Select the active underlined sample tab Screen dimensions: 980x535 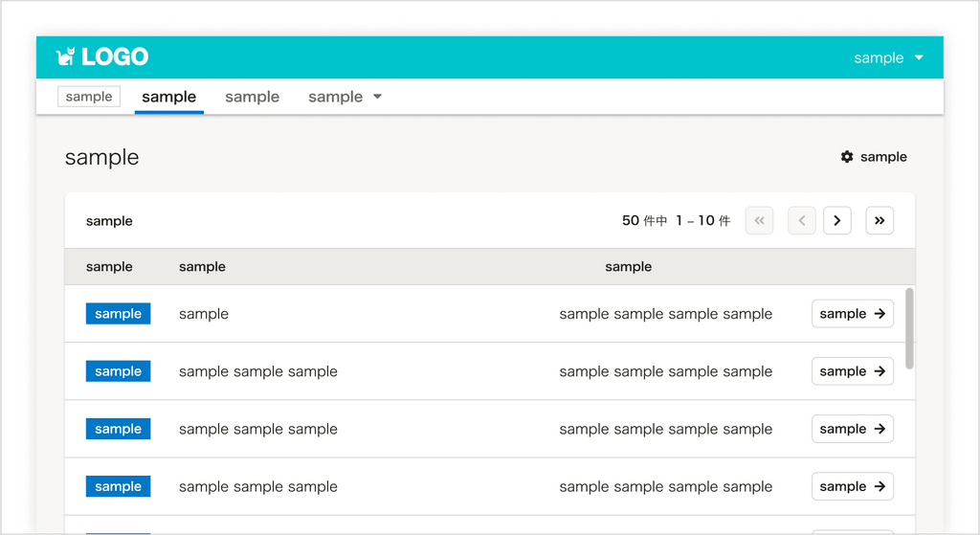[168, 97]
